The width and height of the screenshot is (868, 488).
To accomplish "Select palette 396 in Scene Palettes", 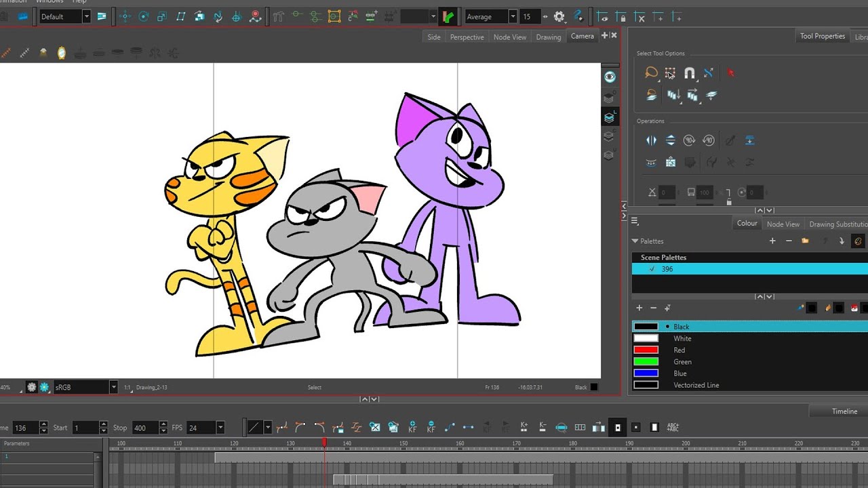I will (749, 269).
